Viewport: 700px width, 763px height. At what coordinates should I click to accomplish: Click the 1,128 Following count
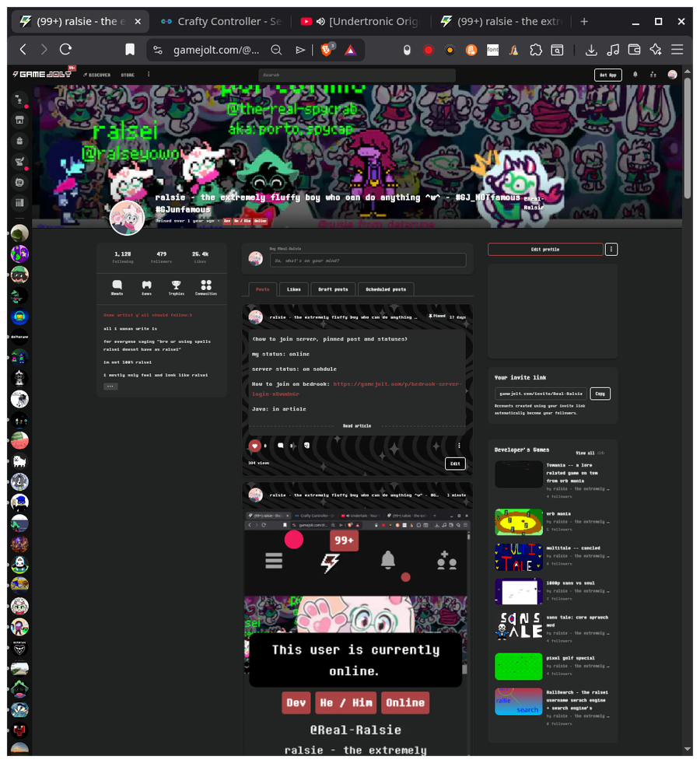123,257
